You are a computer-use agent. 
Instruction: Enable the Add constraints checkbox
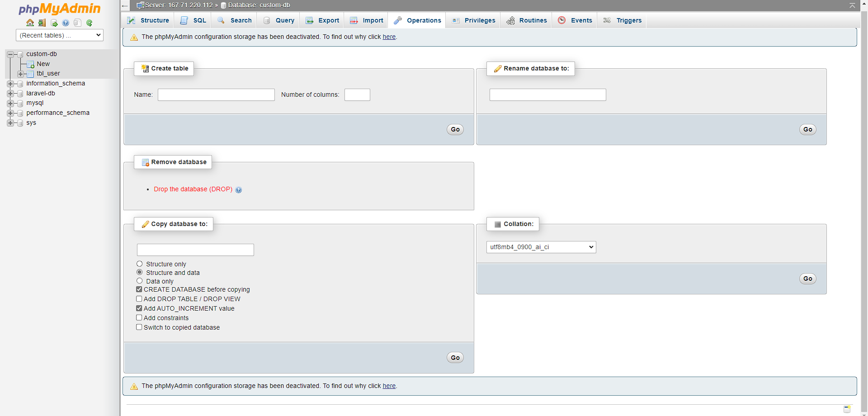point(139,318)
